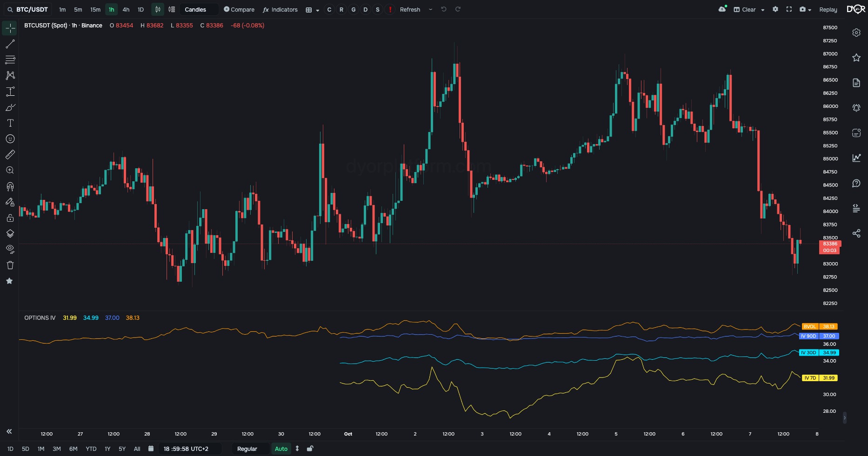This screenshot has height=456, width=868.
Task: Collapse the left toolbar with double chevron
Action: coord(9,431)
